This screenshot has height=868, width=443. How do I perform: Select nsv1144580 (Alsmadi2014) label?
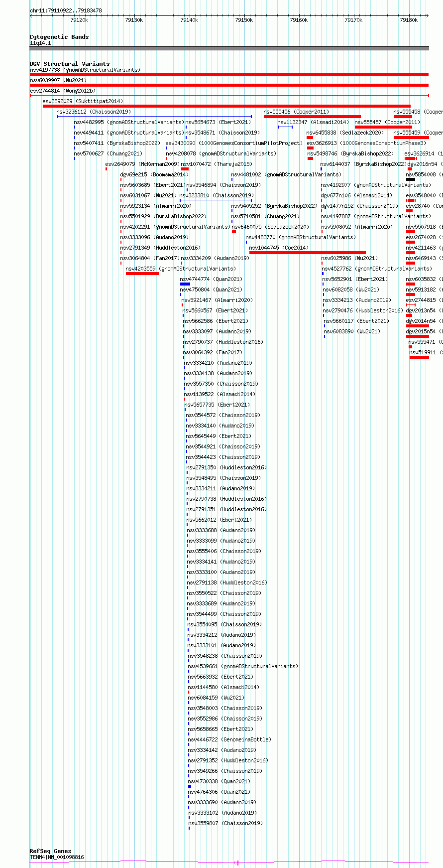click(x=223, y=687)
